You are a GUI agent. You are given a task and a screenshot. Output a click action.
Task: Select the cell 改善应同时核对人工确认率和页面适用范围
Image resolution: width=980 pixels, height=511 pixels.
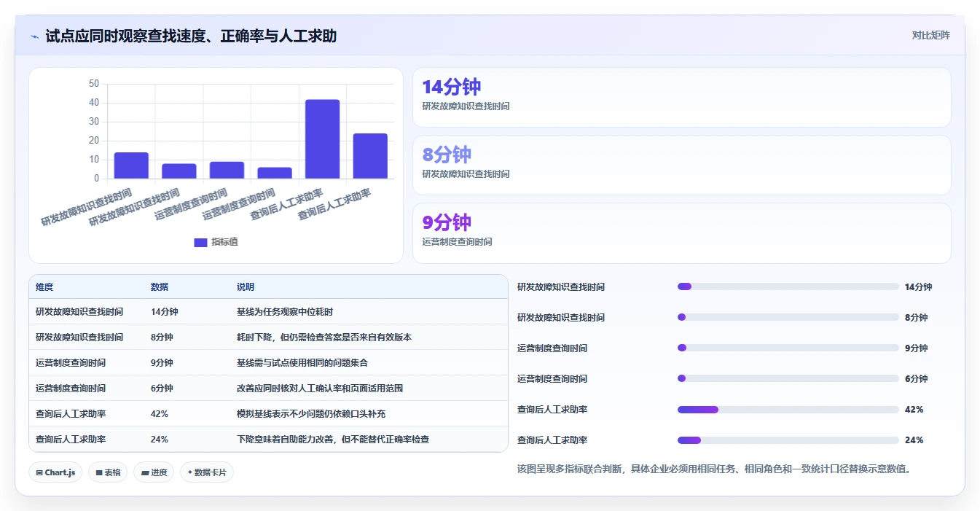[320, 389]
